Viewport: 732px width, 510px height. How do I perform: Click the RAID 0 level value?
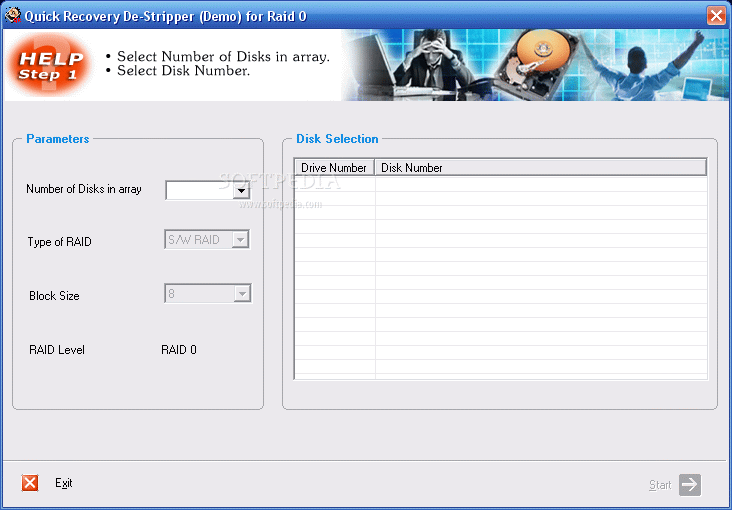[x=179, y=350]
